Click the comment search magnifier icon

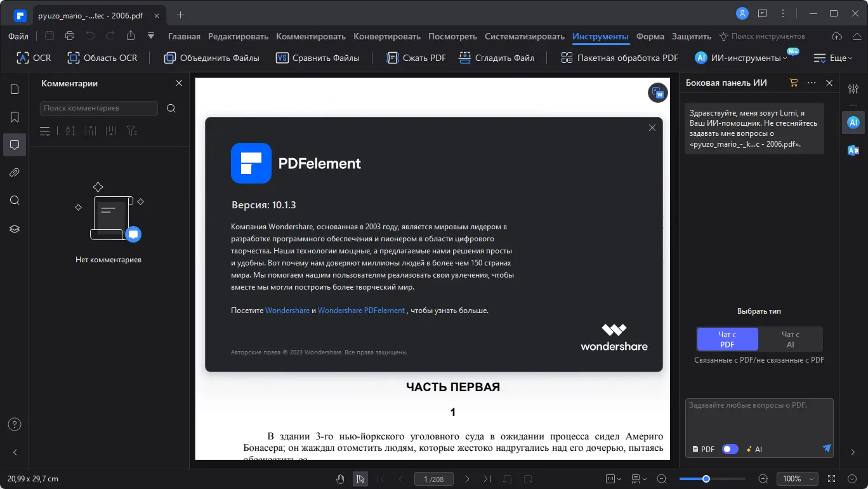171,109
